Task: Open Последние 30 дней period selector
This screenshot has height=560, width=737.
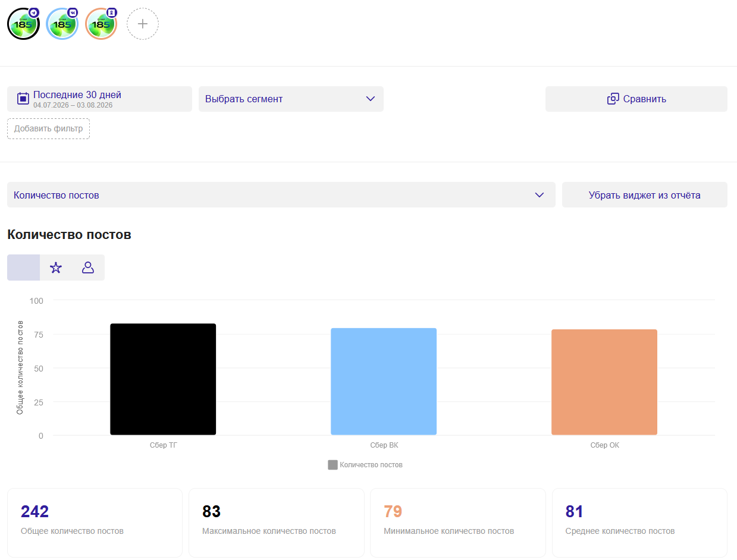Action: click(x=99, y=99)
